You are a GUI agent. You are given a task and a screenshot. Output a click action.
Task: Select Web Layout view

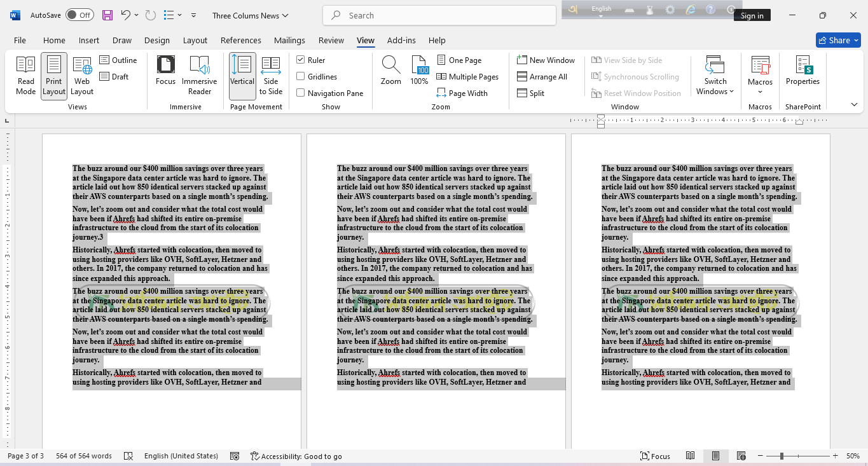tap(81, 75)
